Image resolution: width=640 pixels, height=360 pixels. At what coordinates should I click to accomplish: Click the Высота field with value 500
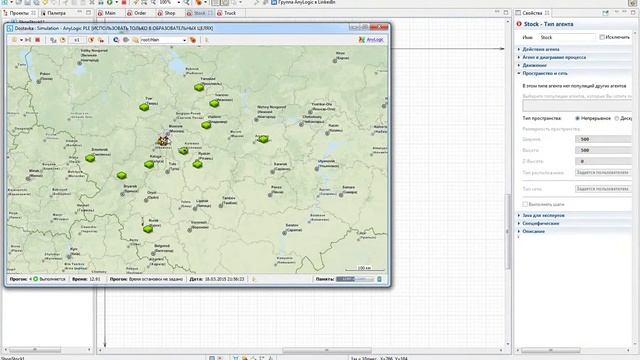point(603,150)
